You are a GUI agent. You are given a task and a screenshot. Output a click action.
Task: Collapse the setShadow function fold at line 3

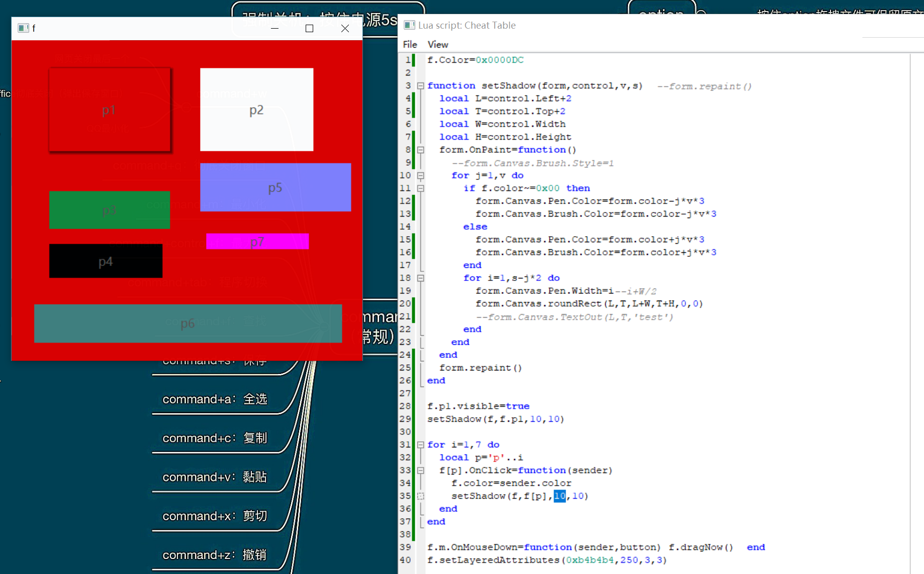(421, 86)
